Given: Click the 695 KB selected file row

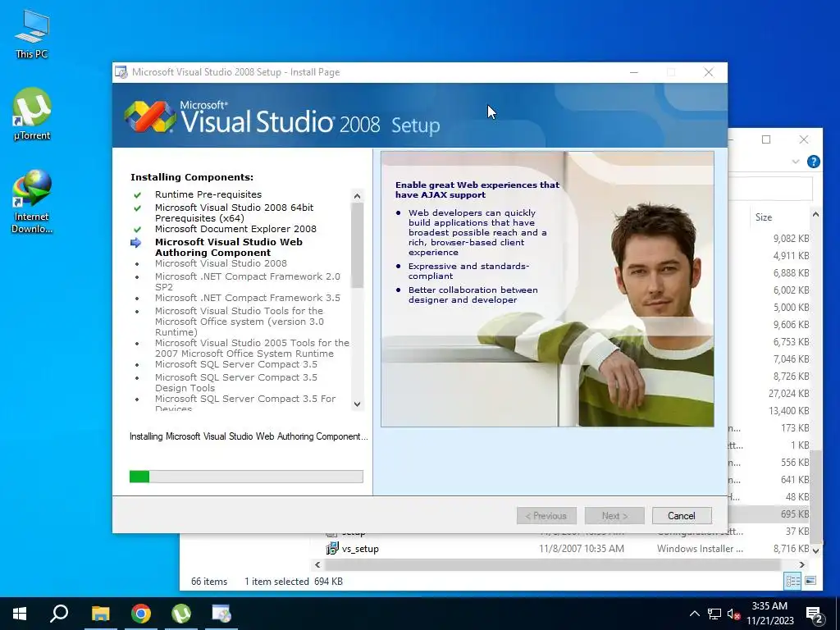Looking at the screenshot, I should (769, 514).
